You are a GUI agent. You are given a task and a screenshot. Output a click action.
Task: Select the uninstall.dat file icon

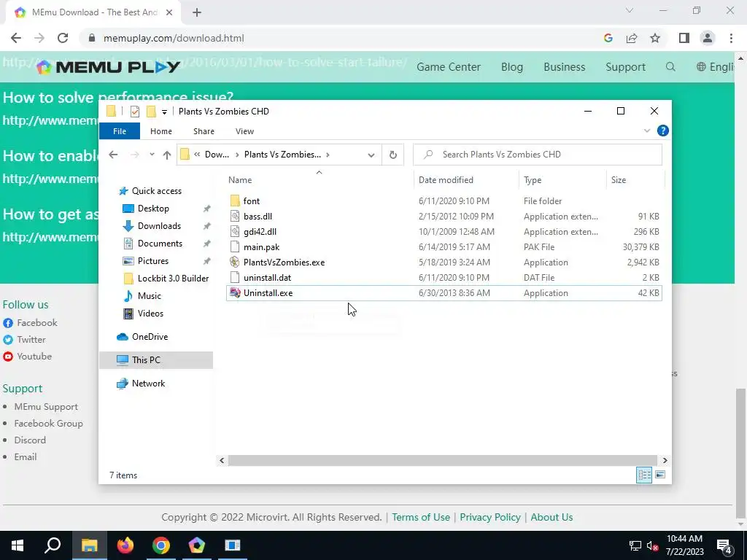coord(235,278)
